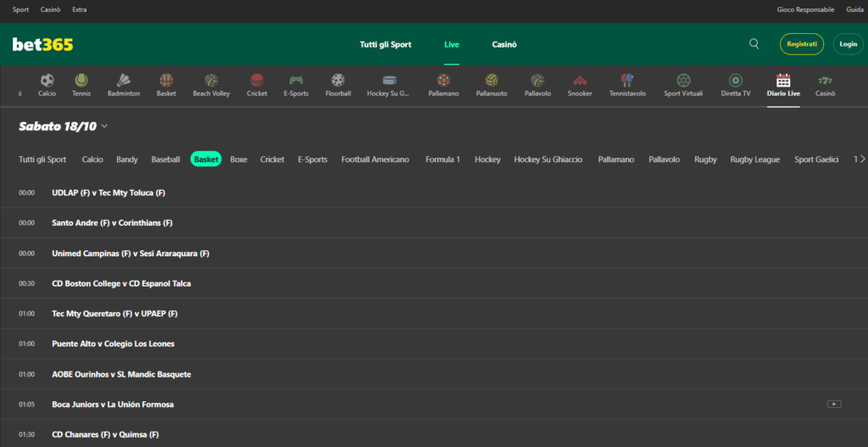Open UDLAP (F) v Tec Mty Toluca match
868x447 pixels.
pyautogui.click(x=108, y=193)
